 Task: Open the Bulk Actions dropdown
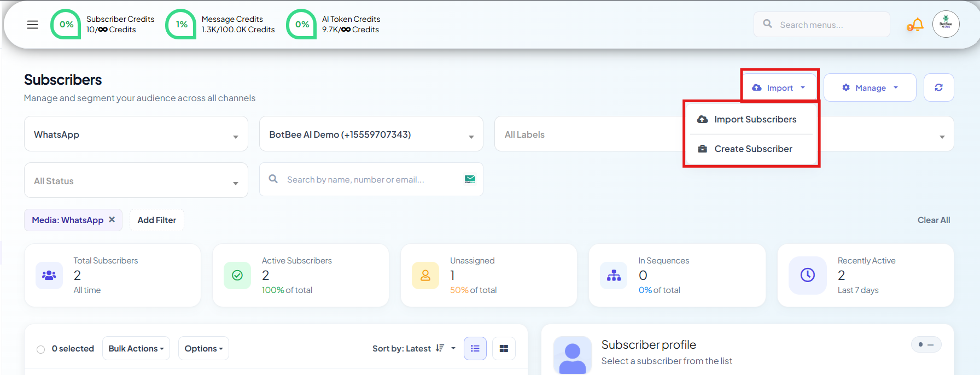pyautogui.click(x=136, y=349)
